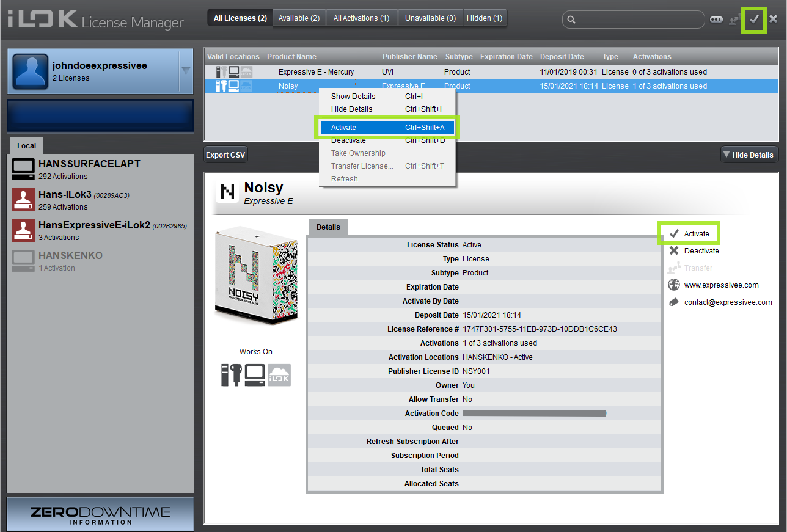Select the Hans-iLok3 dongle icon
The height and width of the screenshot is (532, 787).
(23, 200)
